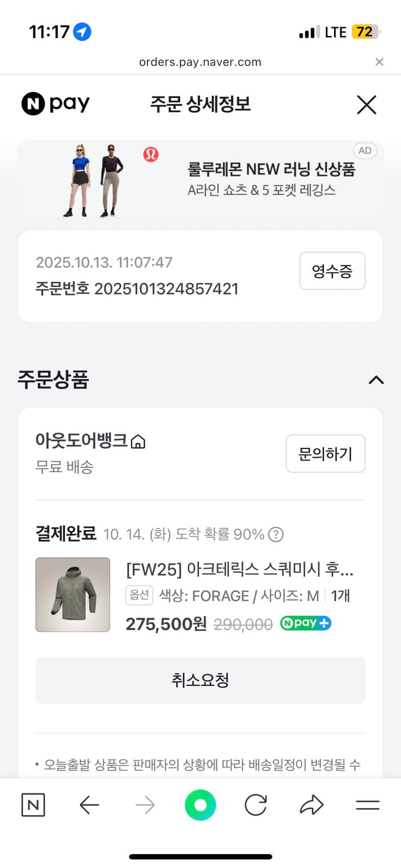Image resolution: width=401 pixels, height=868 pixels.
Task: Open the Naver app home via N icon
Action: coord(33,804)
